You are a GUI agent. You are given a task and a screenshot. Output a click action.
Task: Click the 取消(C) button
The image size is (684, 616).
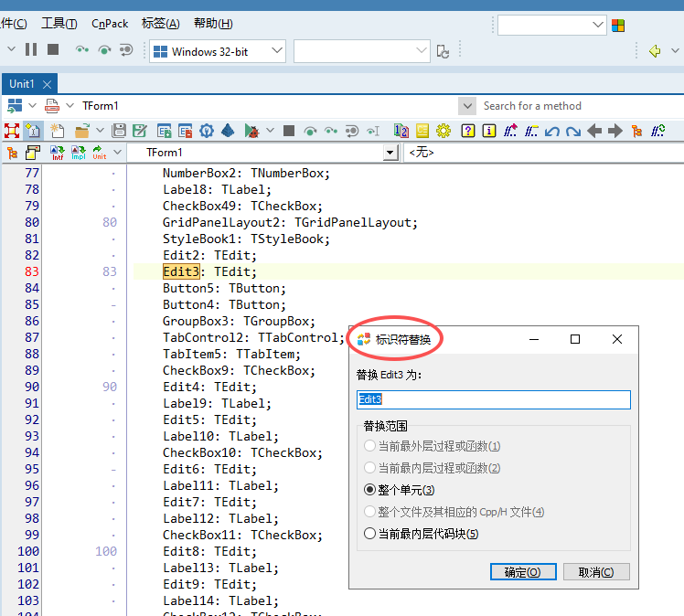coord(596,571)
